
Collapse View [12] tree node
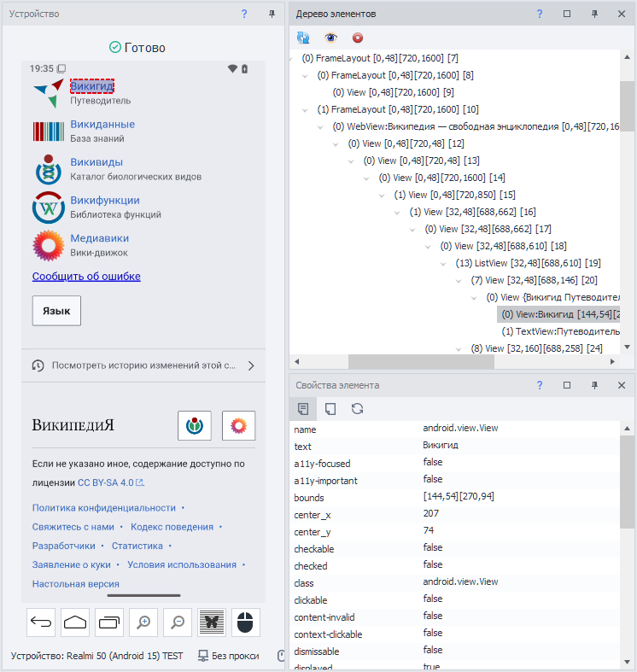336,144
